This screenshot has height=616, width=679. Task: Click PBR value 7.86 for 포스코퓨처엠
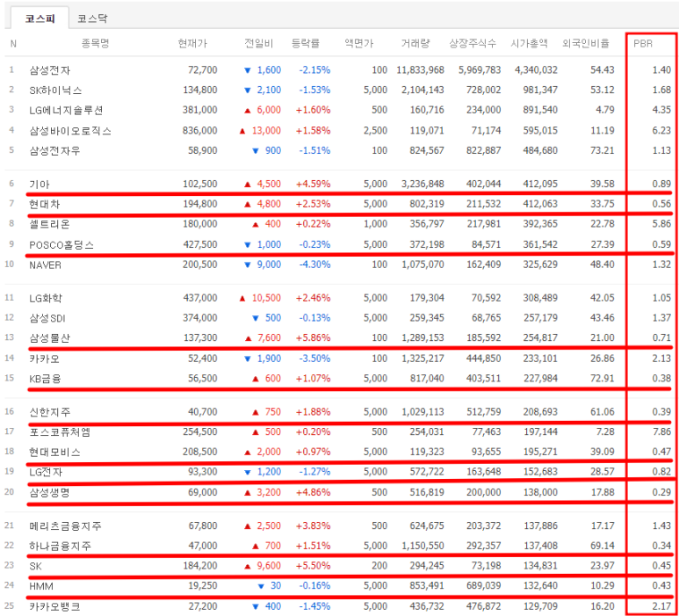coord(661,431)
